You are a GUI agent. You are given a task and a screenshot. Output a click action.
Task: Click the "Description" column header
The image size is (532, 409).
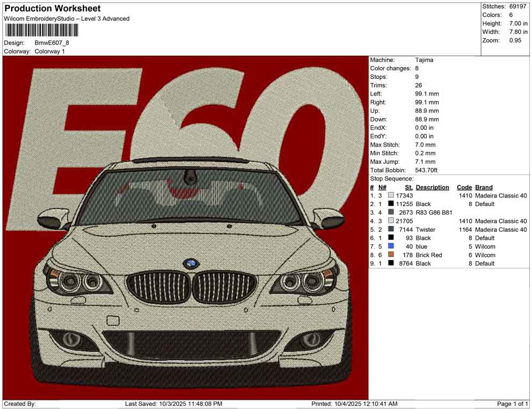(x=432, y=187)
